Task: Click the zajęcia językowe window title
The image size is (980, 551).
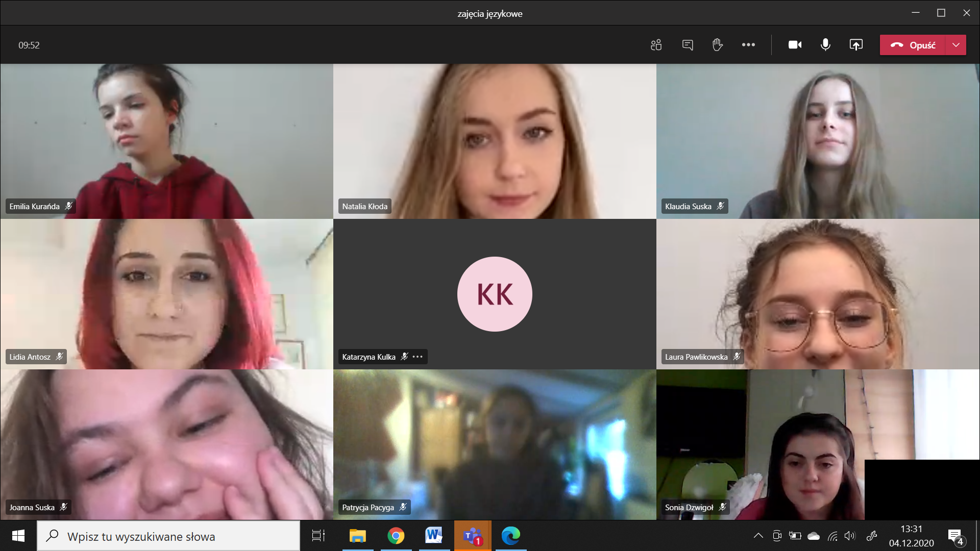Action: coord(489,13)
